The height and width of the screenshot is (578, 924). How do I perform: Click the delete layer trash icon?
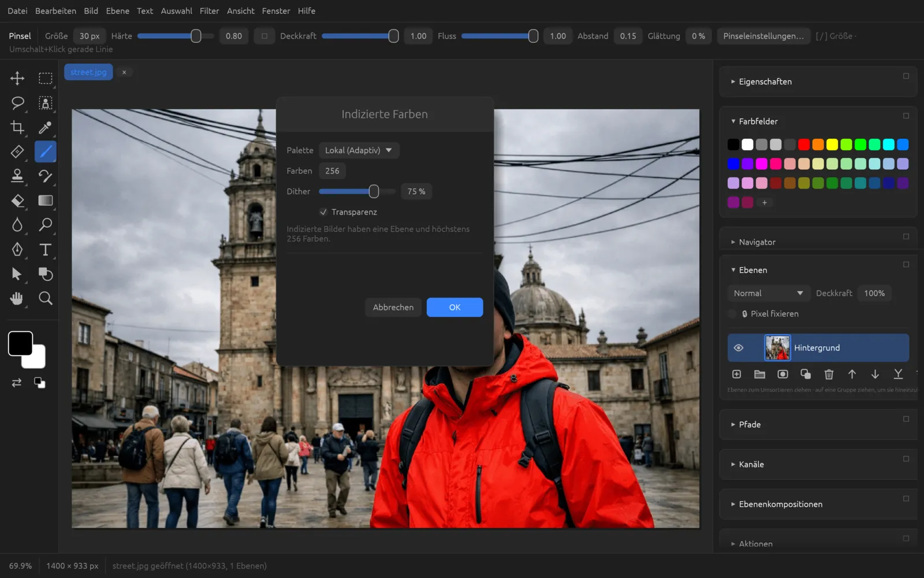(x=829, y=374)
